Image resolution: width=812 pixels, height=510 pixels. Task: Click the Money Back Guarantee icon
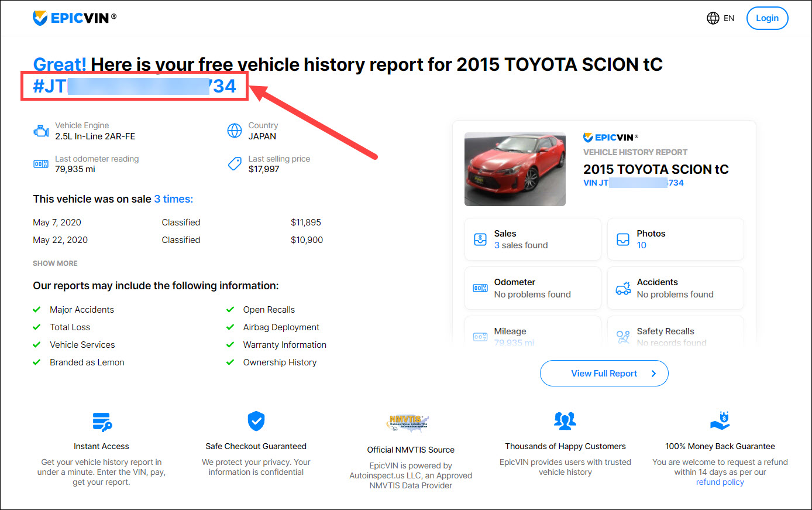(720, 420)
